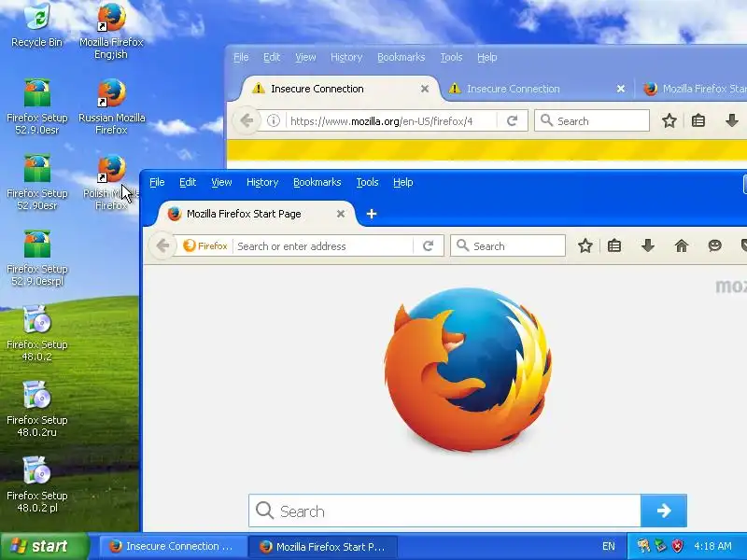Click Search box in background Firefox window

pyautogui.click(x=592, y=121)
